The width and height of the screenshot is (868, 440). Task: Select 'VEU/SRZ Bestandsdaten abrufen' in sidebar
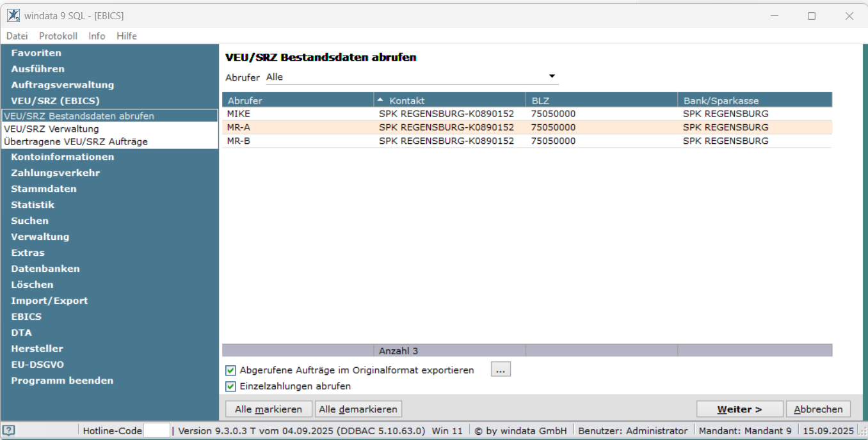point(109,116)
